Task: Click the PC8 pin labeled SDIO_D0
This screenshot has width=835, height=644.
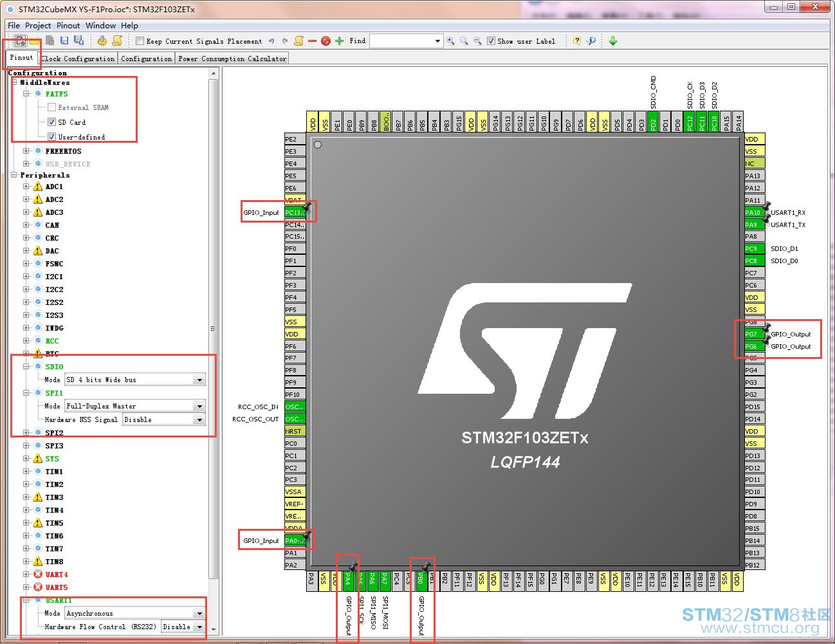Action: click(x=755, y=261)
